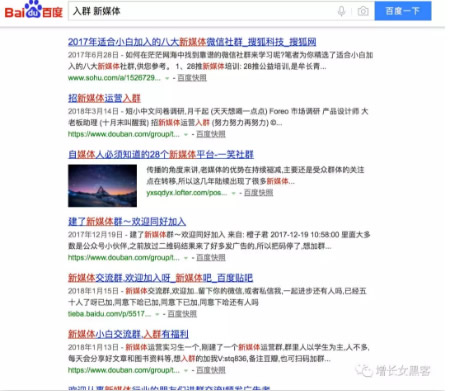Screen dimensions: 453x391
Task: Open result 自媒体人必须知道的28个新媒体平台
Action: [161, 155]
